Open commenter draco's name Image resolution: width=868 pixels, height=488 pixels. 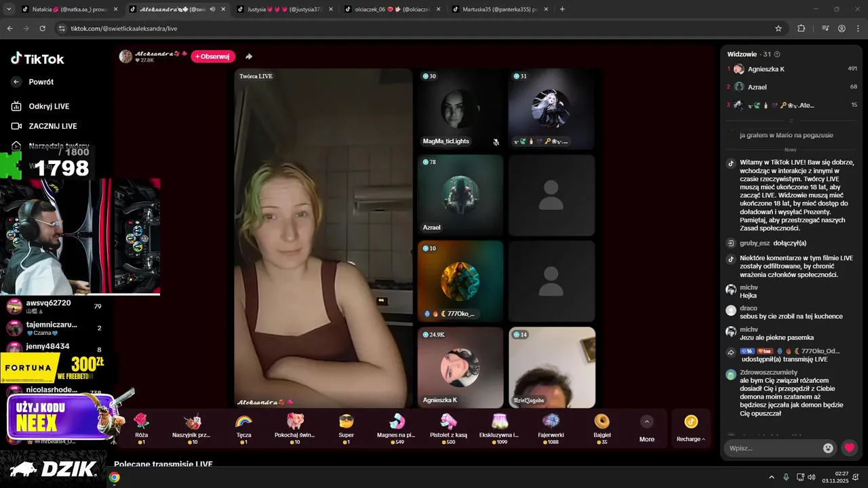point(749,308)
